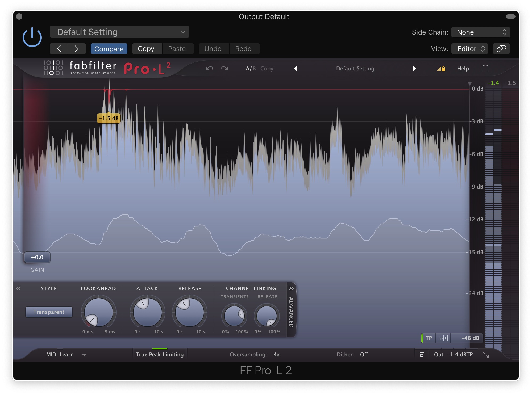532x395 pixels.
Task: Click the +0.0 gain slider handle
Action: pos(37,257)
